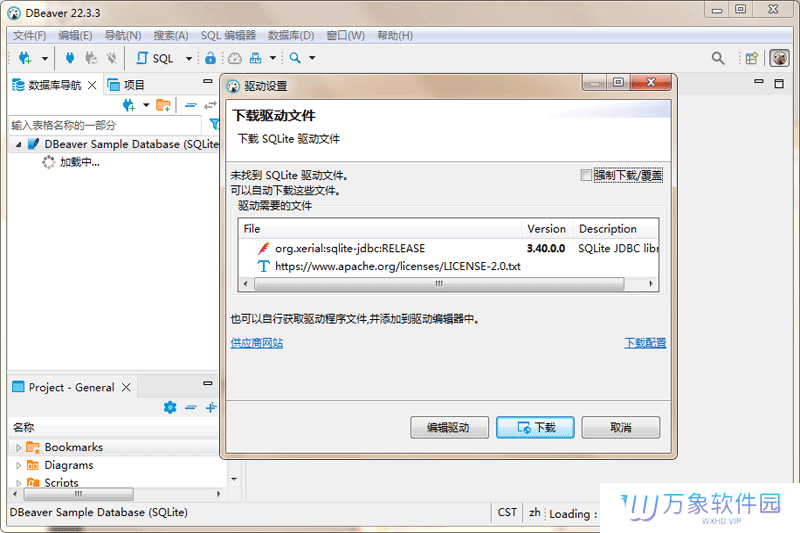Click the 3.40.0.0 version cell
Image resolution: width=800 pixels, height=533 pixels.
pyautogui.click(x=546, y=248)
